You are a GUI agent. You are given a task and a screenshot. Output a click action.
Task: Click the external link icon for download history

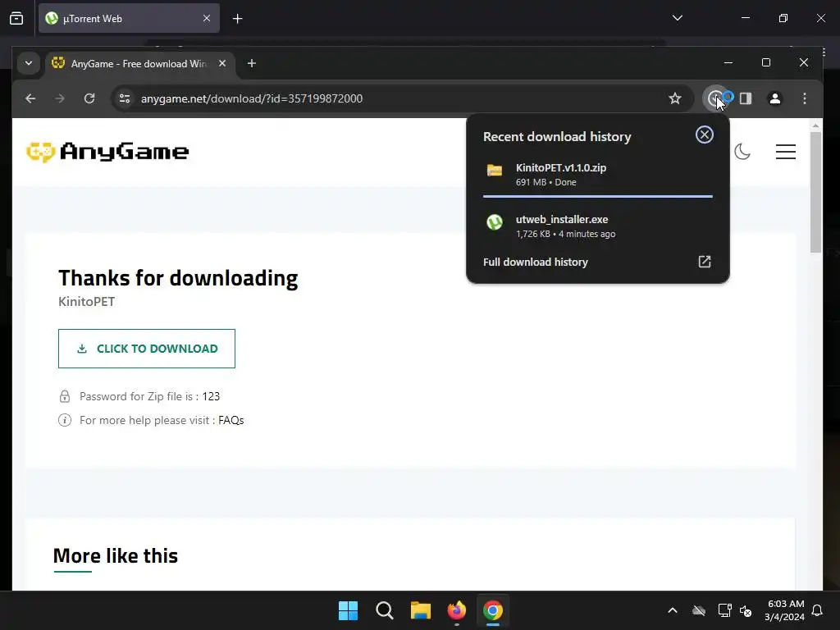pos(705,262)
